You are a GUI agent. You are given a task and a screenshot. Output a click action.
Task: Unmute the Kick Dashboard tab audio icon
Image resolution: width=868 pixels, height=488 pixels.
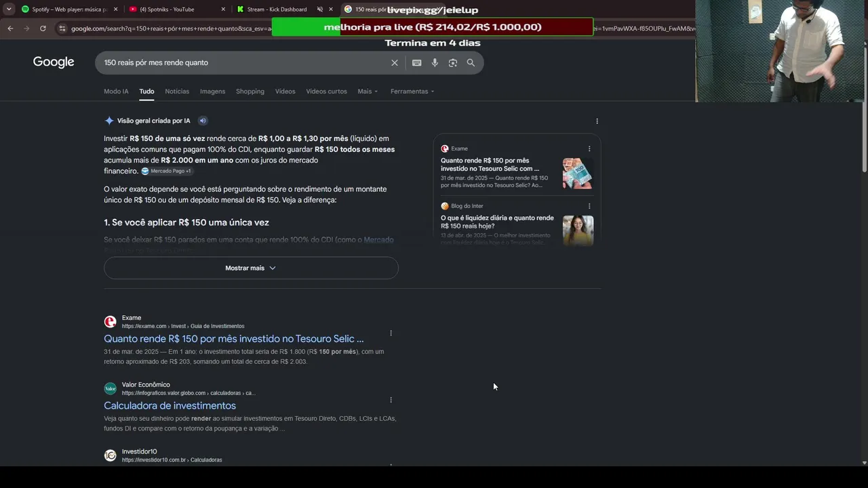point(320,9)
